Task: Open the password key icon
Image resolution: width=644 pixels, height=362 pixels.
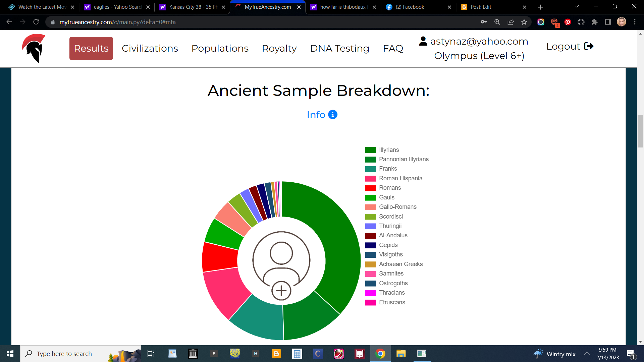Action: [x=484, y=22]
